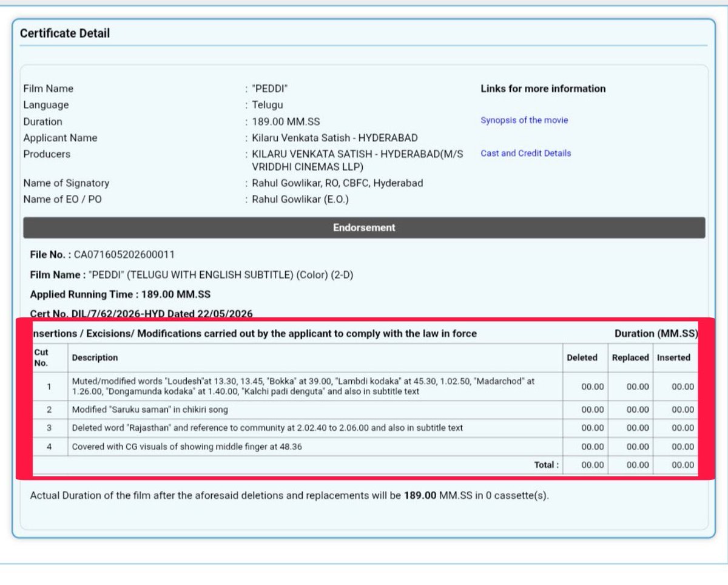Image resolution: width=728 pixels, height=585 pixels.
Task: Click the Deleted value in the Total row
Action: (x=593, y=465)
